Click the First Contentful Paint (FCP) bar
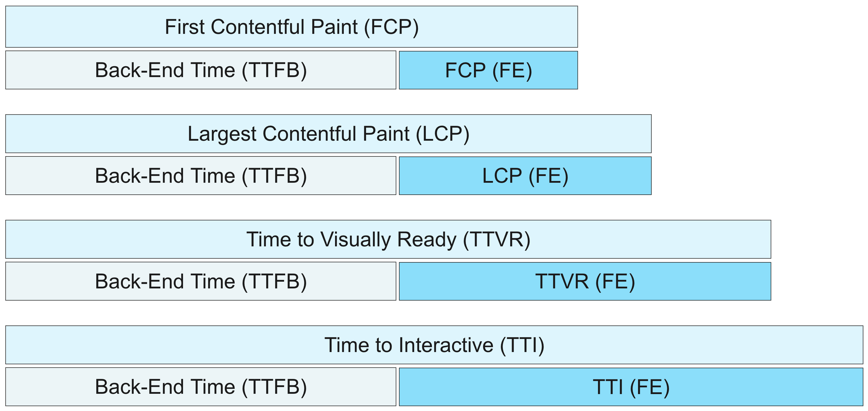The width and height of the screenshot is (868, 411). 291,27
